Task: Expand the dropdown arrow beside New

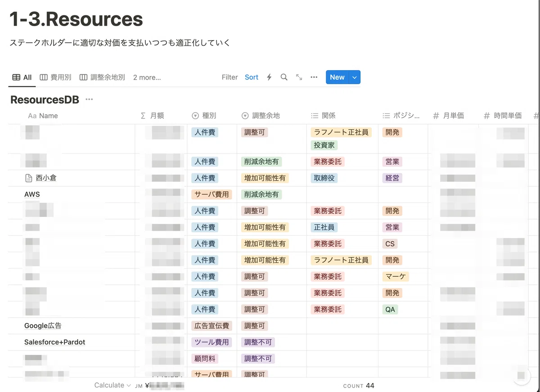Action: click(355, 77)
